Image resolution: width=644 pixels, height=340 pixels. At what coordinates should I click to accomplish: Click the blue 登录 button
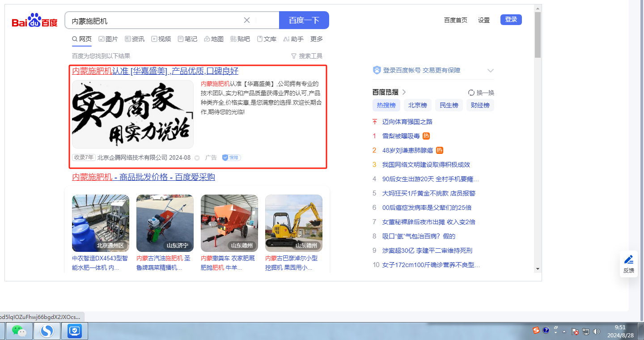(x=511, y=20)
